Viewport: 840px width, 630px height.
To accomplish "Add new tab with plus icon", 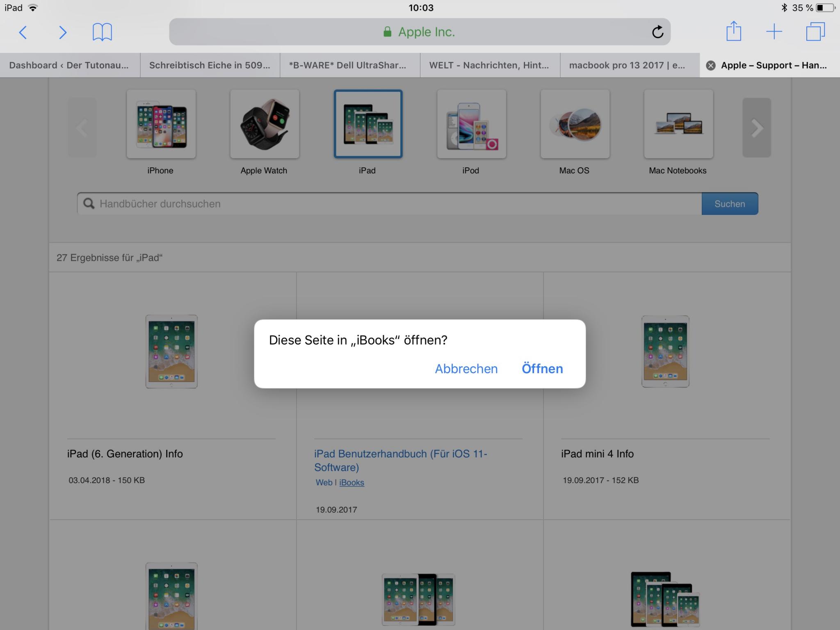I will tap(774, 32).
